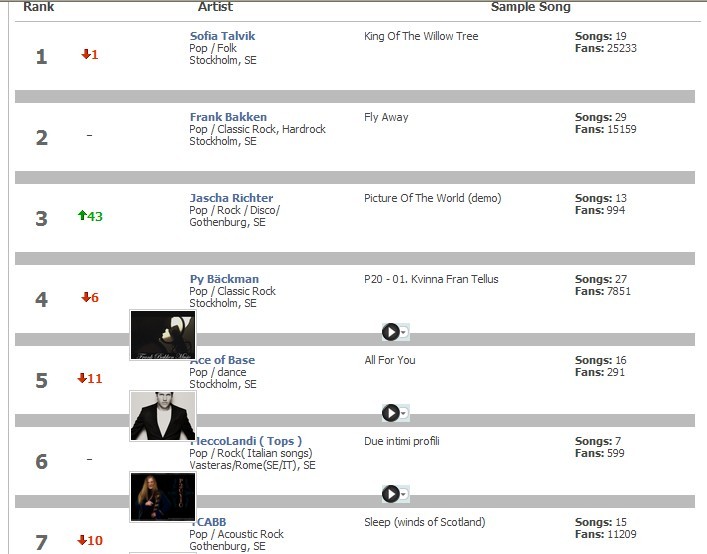Play the song below All For You

[390, 413]
